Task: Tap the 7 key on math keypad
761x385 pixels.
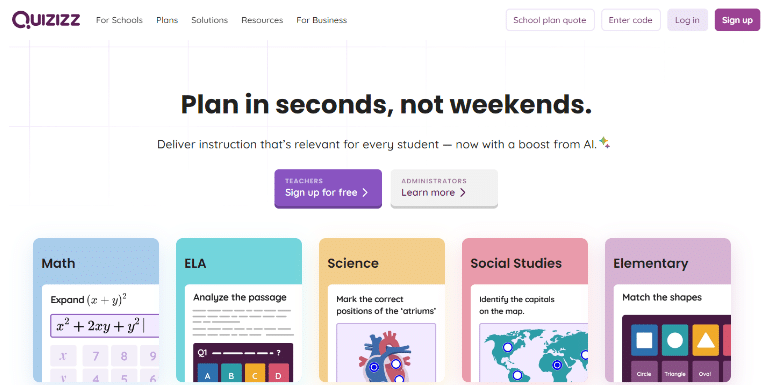Action: point(96,356)
